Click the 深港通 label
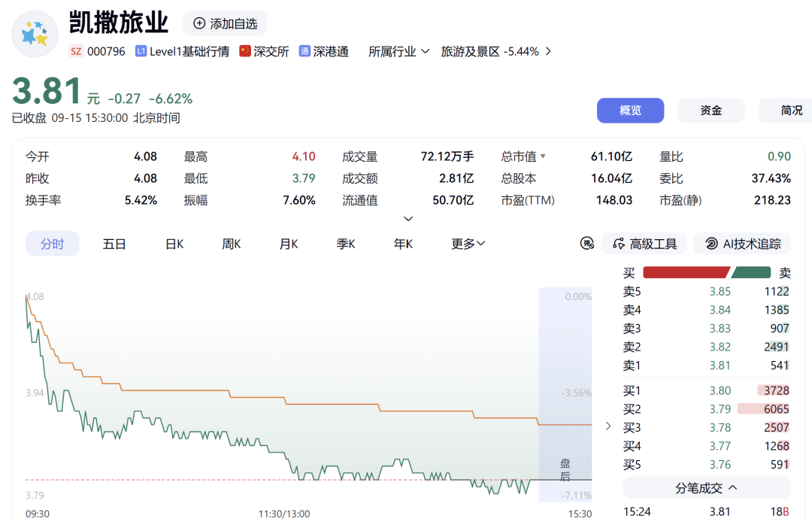 (x=330, y=51)
